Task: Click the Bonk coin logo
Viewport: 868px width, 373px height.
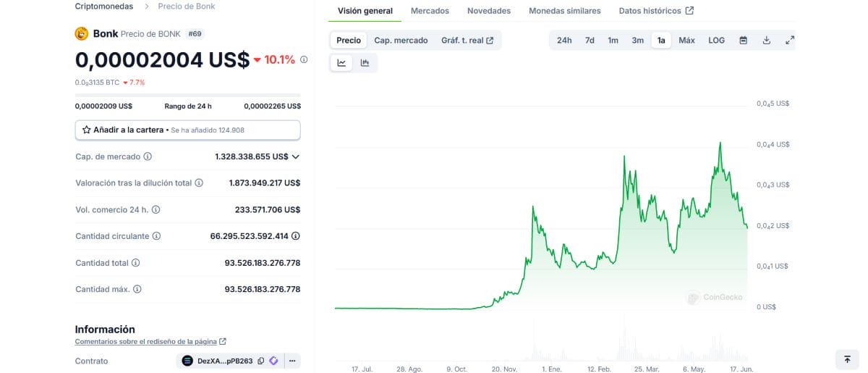Action: click(82, 33)
